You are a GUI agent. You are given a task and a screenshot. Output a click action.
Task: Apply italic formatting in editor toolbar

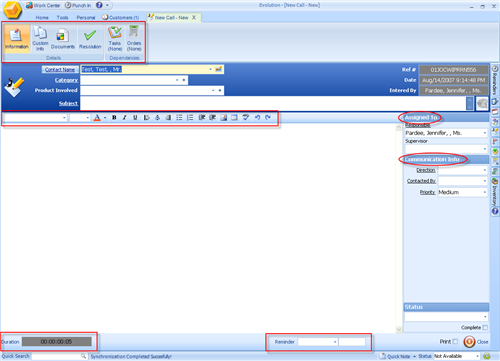click(124, 117)
